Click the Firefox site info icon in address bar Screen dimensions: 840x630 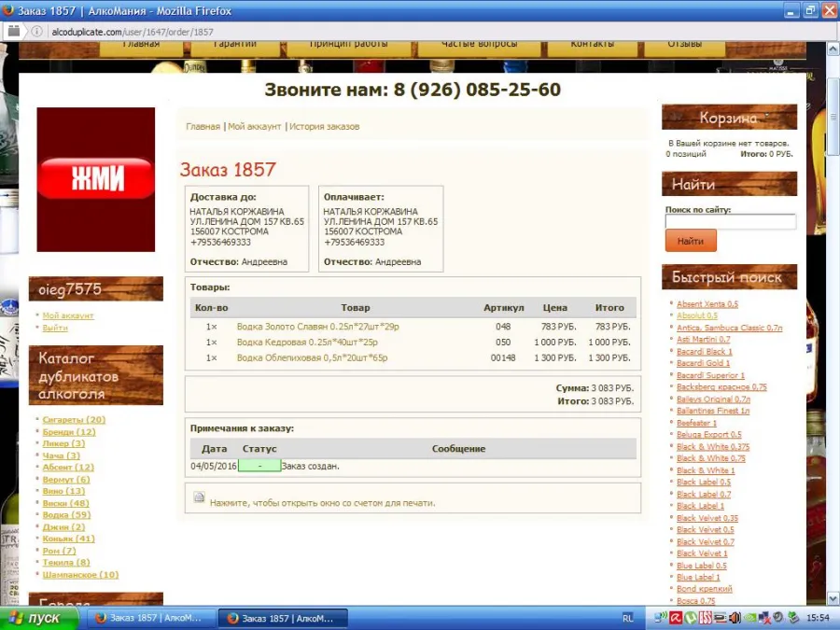(36, 32)
